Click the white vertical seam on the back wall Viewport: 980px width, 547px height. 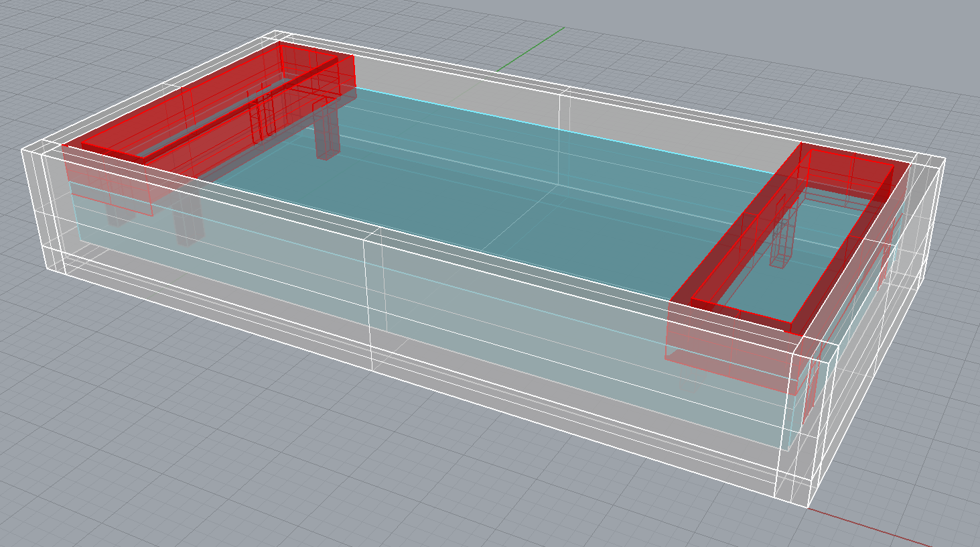coord(559,134)
